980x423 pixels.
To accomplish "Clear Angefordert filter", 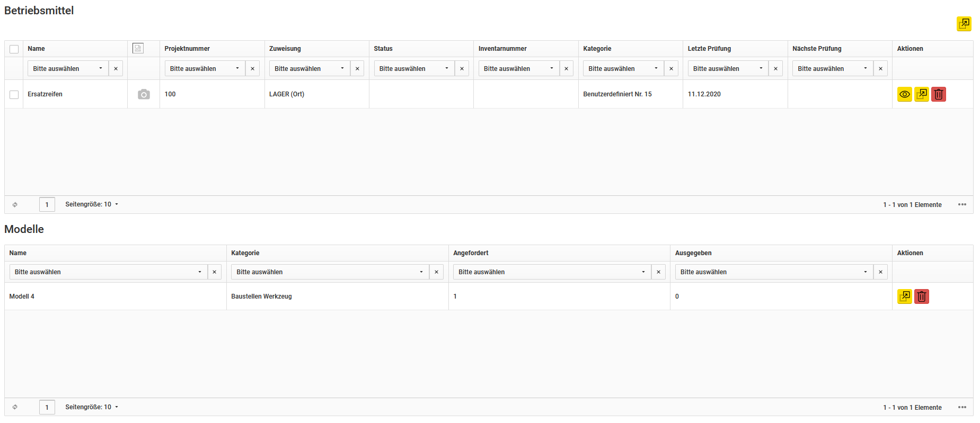I will (659, 272).
